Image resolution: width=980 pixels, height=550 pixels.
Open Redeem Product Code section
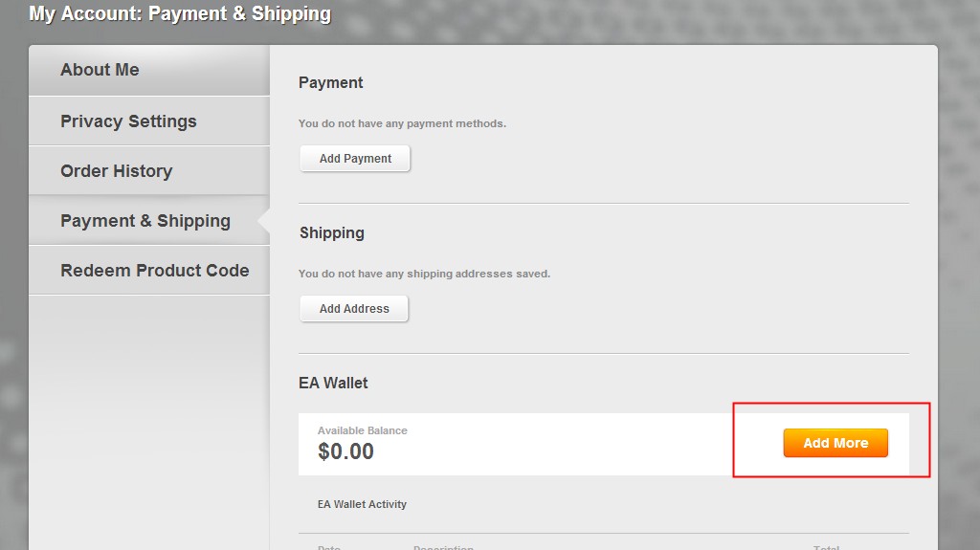pyautogui.click(x=154, y=271)
